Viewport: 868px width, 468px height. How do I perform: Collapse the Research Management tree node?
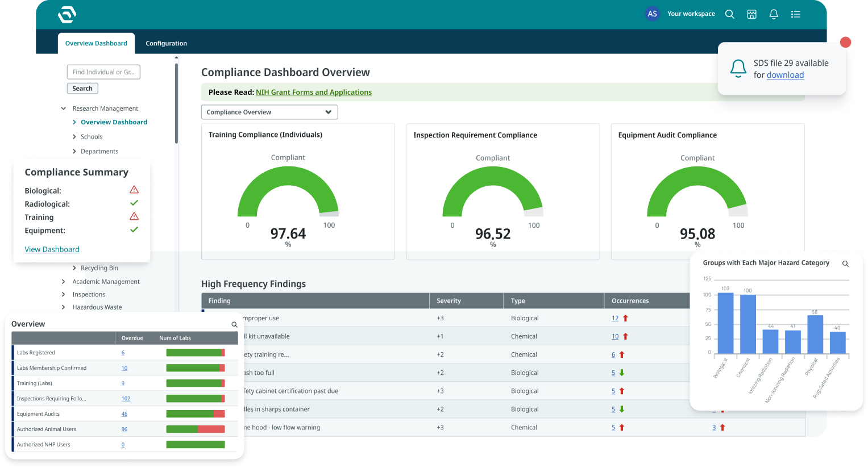(64, 108)
